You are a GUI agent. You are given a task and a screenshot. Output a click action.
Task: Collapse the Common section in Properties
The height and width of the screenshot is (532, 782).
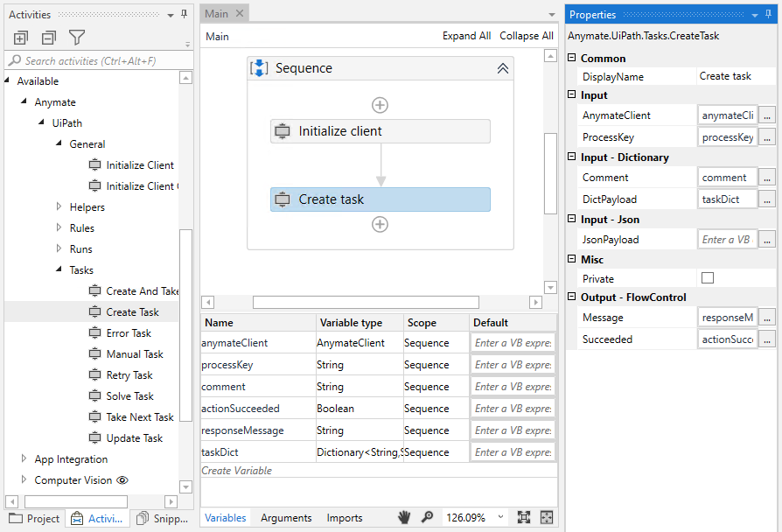tap(572, 58)
